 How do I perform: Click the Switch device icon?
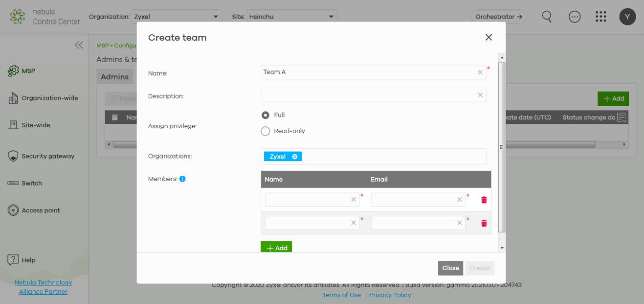[x=13, y=183]
